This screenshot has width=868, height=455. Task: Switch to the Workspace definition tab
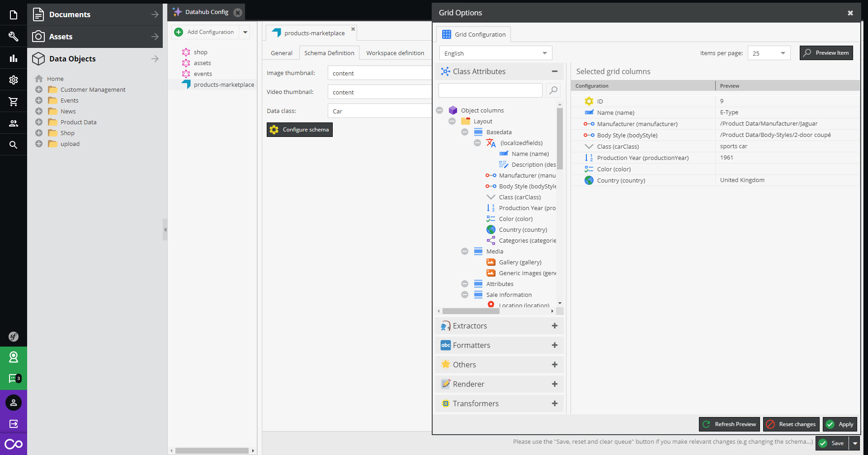395,53
